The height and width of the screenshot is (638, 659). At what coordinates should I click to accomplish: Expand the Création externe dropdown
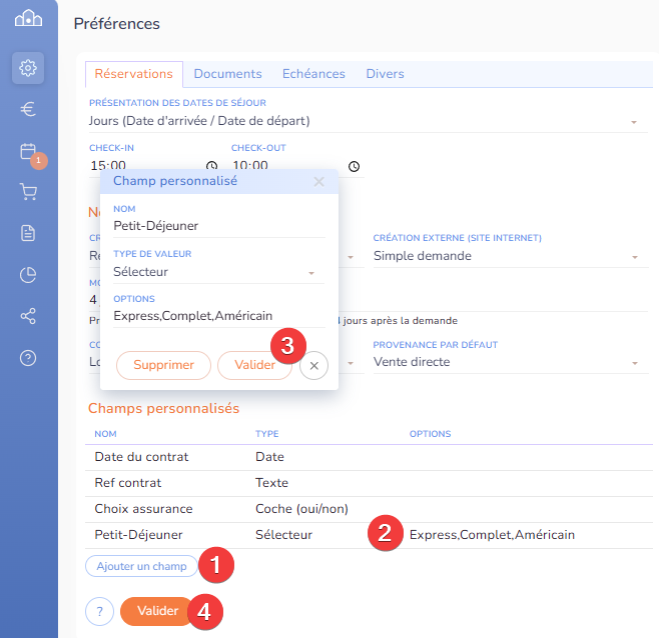(x=633, y=257)
